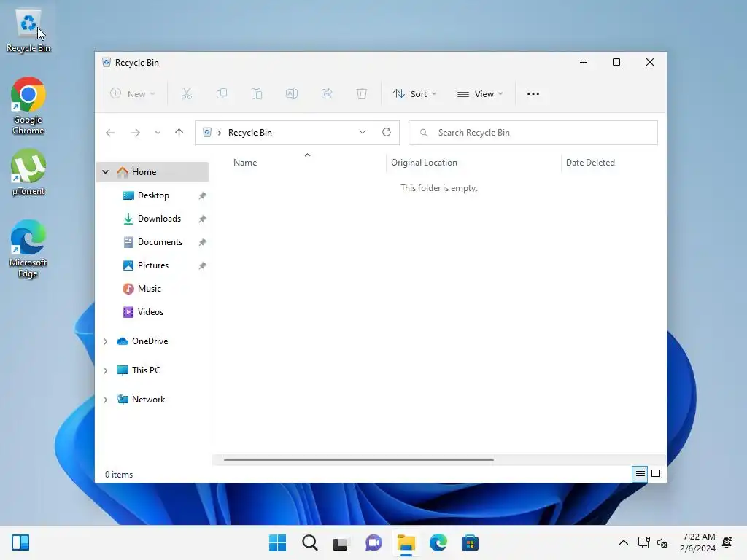Open Desktop in navigation pane
The height and width of the screenshot is (560, 747).
(x=153, y=195)
